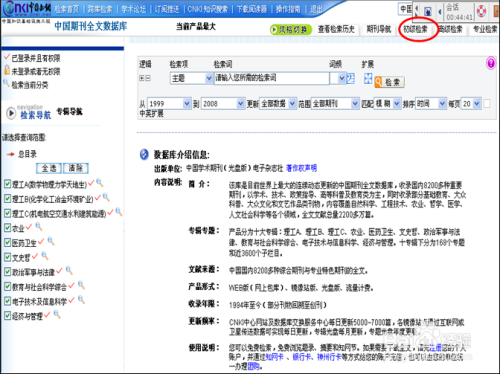Open 跨库检索 in the top navigation
The image size is (500, 374).
(100, 9)
